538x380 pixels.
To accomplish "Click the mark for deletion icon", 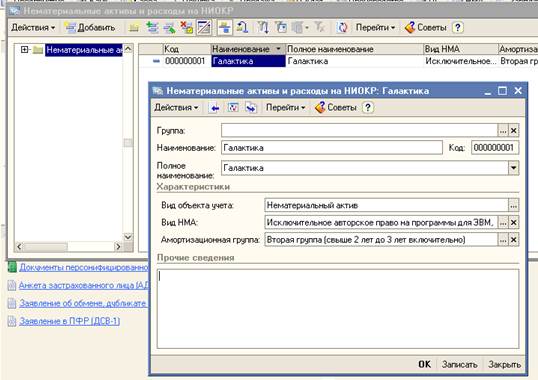I will tap(187, 27).
